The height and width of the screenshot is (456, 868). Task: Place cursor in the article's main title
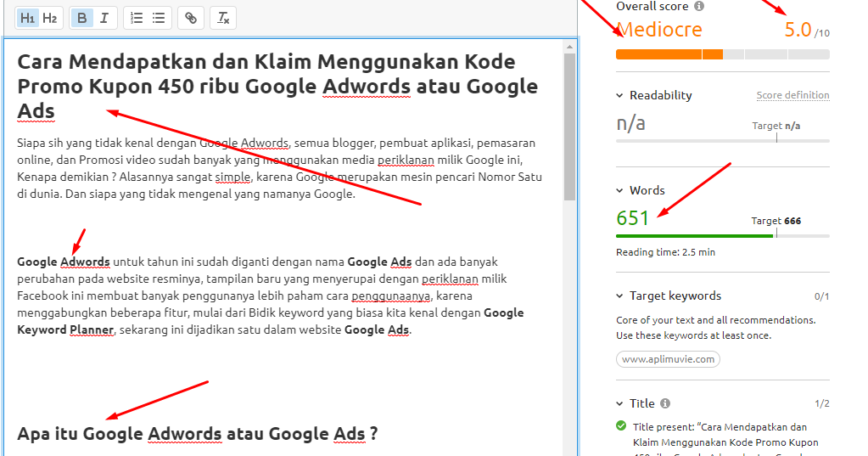coord(277,87)
